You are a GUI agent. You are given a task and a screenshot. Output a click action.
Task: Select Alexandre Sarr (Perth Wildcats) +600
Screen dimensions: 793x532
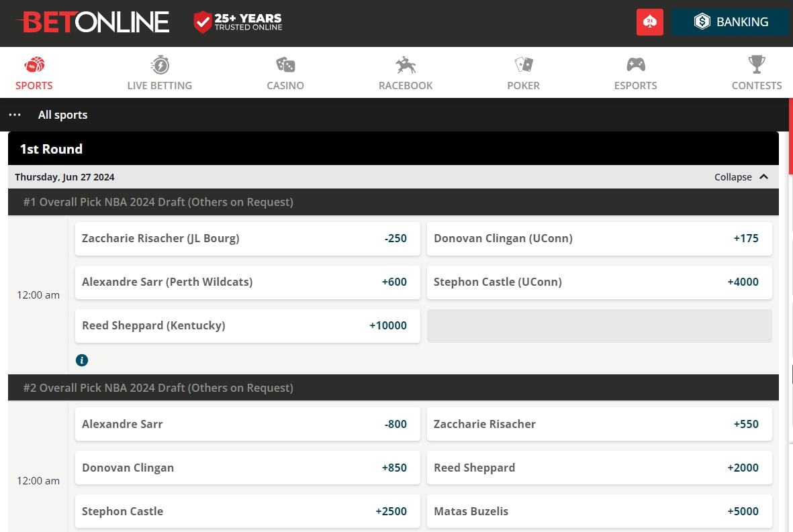(x=247, y=282)
